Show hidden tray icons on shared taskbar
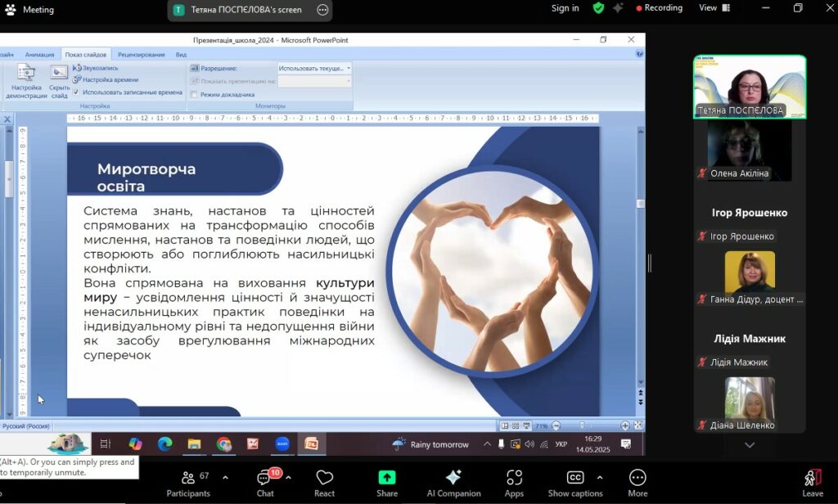The image size is (838, 504). (487, 444)
